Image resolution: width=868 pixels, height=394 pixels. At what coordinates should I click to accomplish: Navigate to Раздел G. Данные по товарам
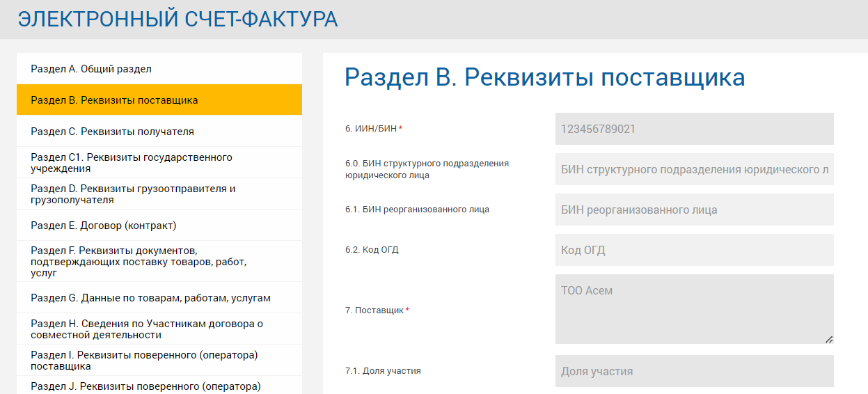point(159,298)
